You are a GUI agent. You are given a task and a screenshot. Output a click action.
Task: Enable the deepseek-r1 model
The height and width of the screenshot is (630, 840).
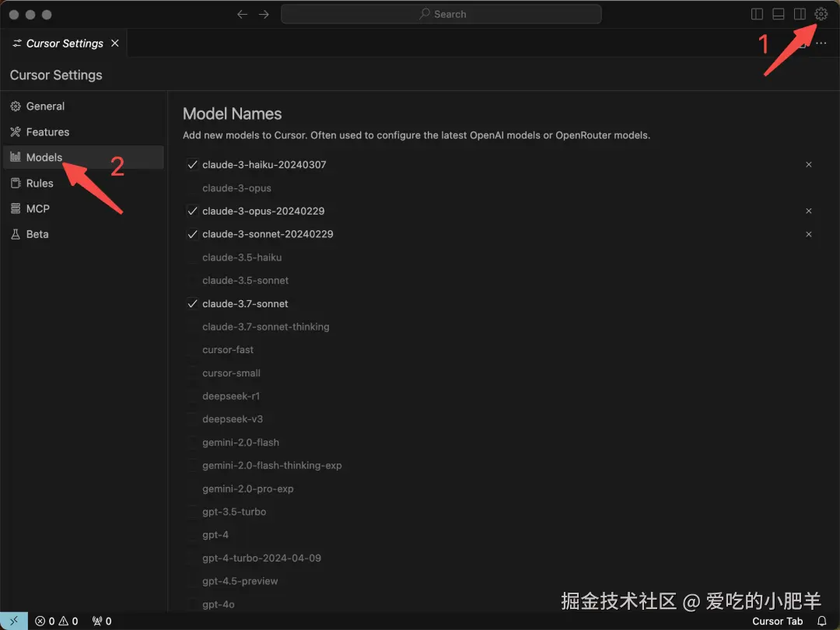coord(192,396)
